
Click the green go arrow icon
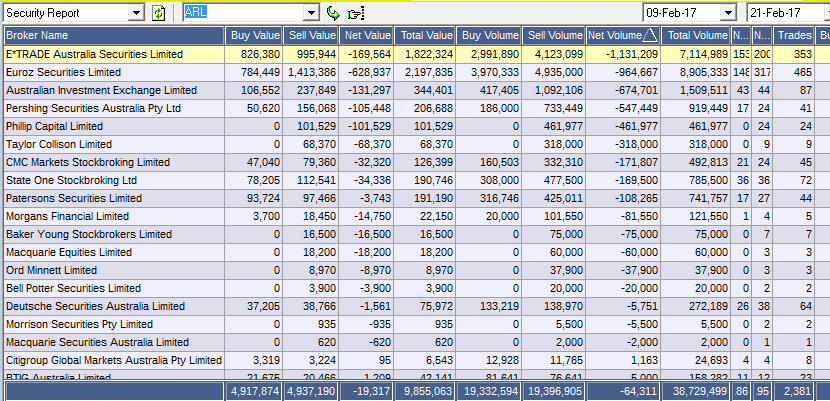click(x=333, y=13)
